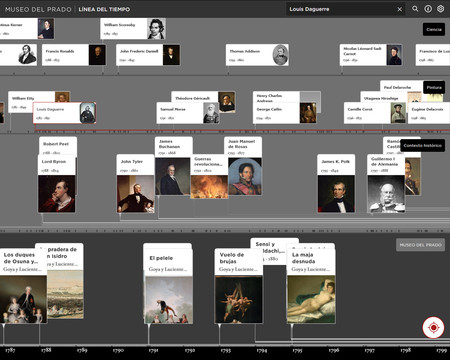Open the Vuelo de brujas artwork card
This screenshot has height=360, width=450.
click(239, 286)
